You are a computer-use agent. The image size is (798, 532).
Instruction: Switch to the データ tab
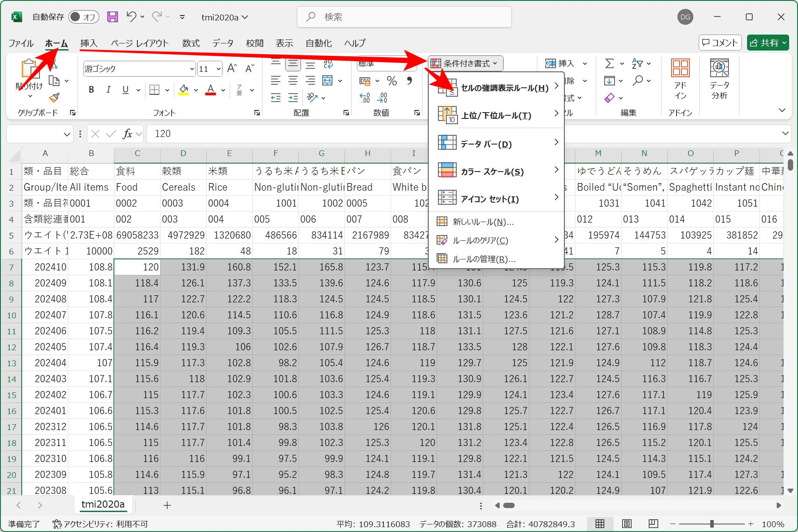(223, 43)
